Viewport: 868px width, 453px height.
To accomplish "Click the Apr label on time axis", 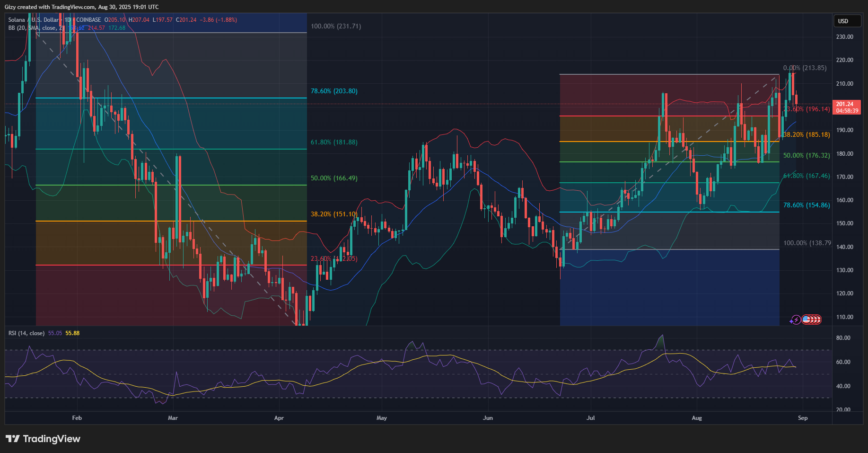I will (x=279, y=418).
